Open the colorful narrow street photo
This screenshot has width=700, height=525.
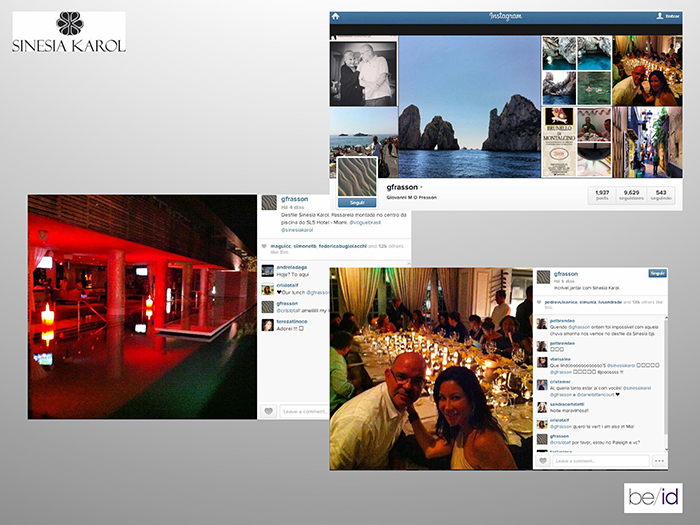[647, 142]
